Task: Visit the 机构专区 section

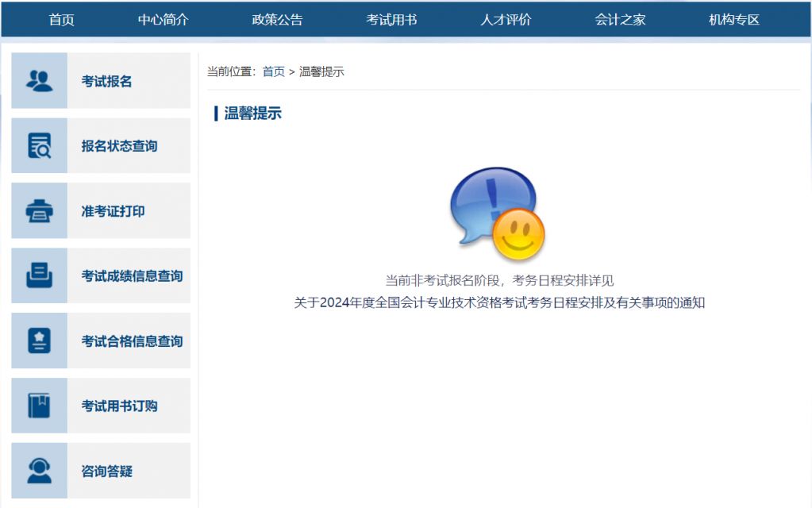Action: [x=731, y=20]
